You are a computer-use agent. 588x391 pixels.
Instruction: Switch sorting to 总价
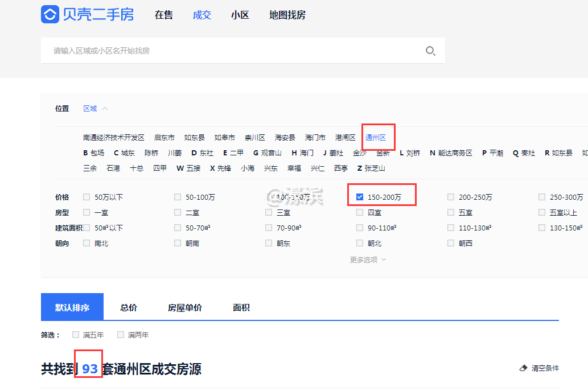(x=129, y=307)
